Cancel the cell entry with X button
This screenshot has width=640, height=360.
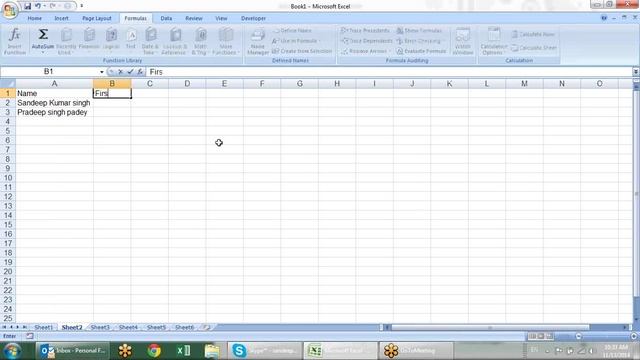pyautogui.click(x=120, y=72)
